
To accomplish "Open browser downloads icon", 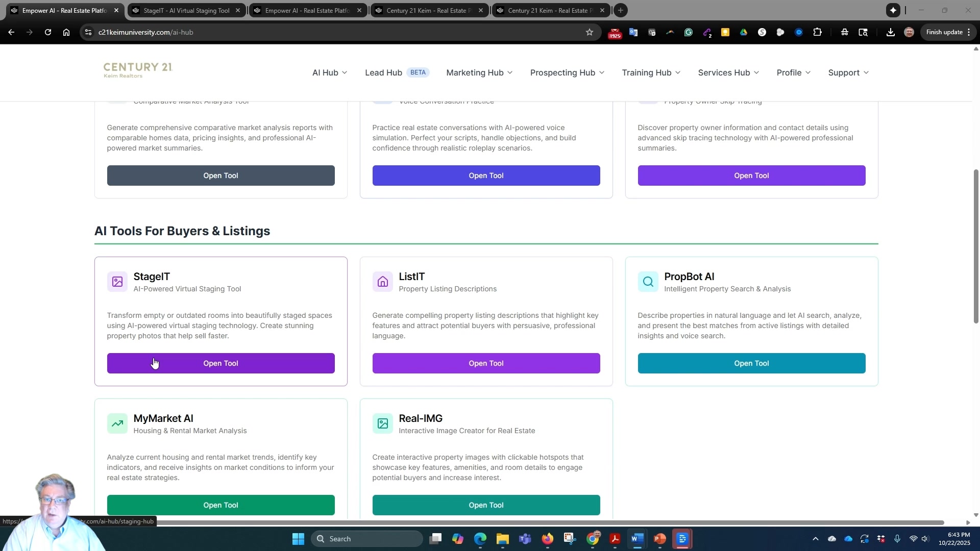I will pos(891,32).
